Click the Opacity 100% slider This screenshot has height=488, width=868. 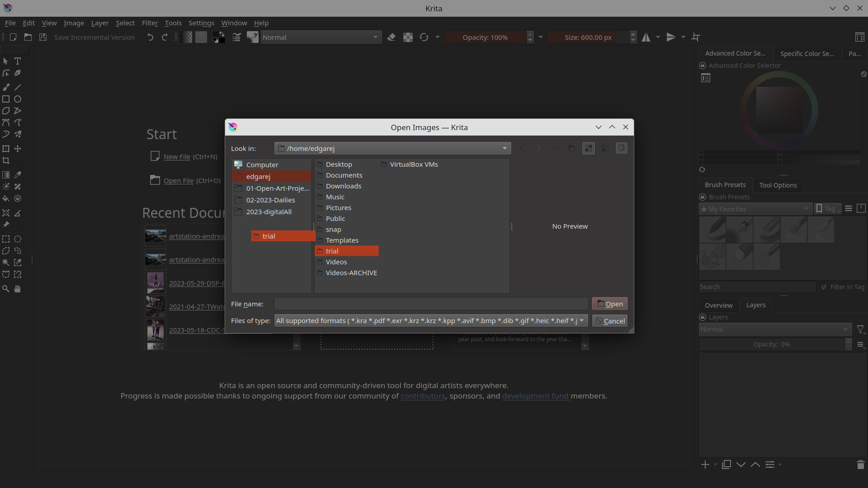(x=485, y=38)
